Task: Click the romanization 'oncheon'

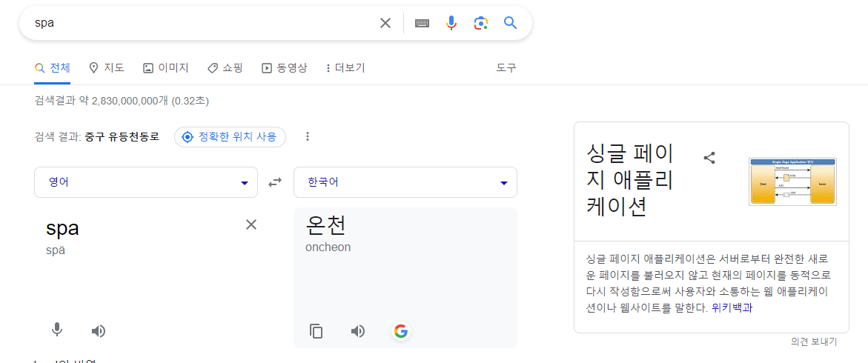Action: pos(328,247)
